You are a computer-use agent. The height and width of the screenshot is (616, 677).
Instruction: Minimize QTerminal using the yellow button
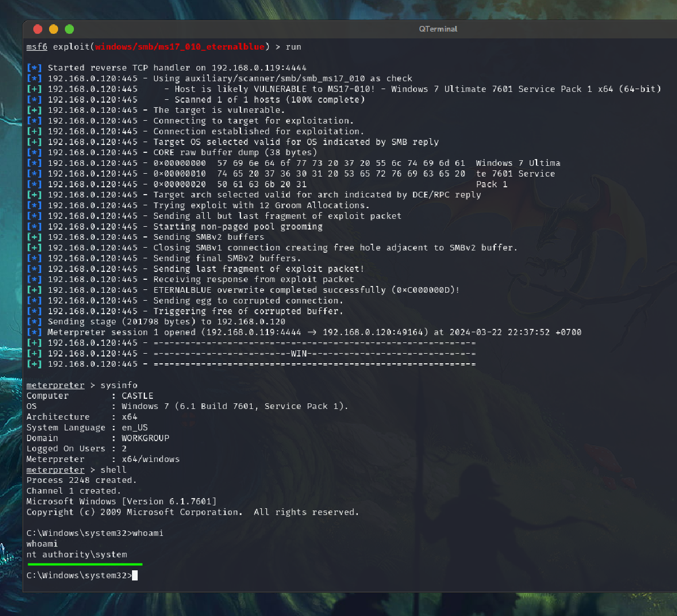pos(54,29)
